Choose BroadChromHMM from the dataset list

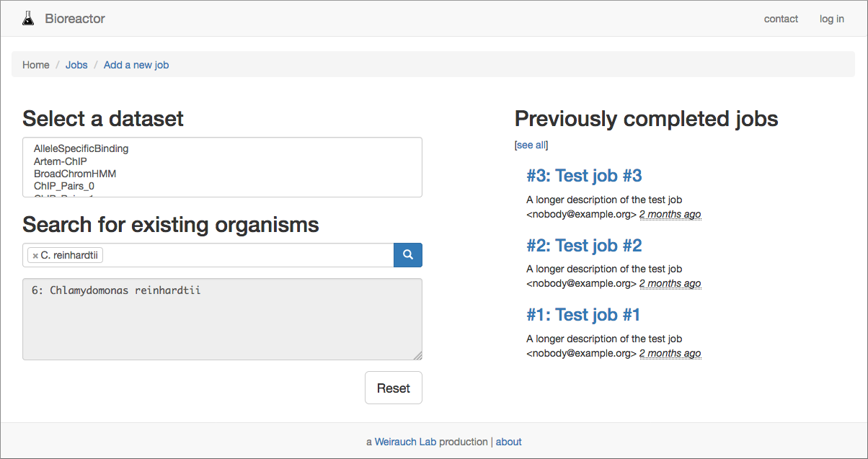pyautogui.click(x=75, y=174)
